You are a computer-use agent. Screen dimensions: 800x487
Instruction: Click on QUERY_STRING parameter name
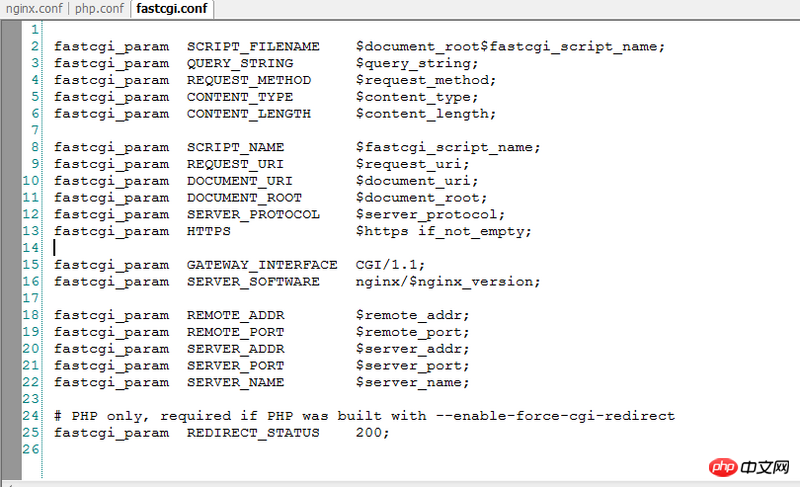[x=240, y=64]
